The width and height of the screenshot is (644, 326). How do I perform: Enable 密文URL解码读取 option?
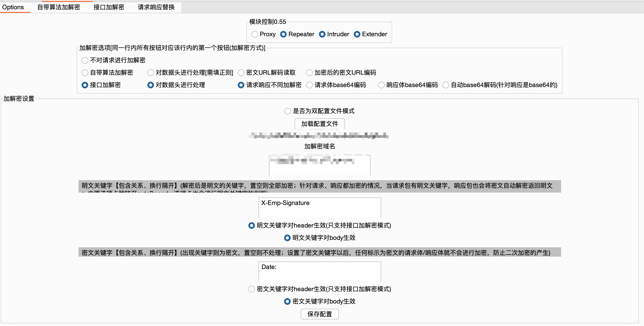coord(241,73)
